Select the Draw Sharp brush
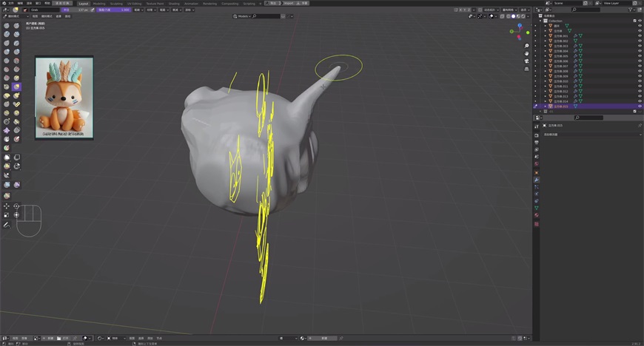This screenshot has width=644, height=346. coord(16,25)
